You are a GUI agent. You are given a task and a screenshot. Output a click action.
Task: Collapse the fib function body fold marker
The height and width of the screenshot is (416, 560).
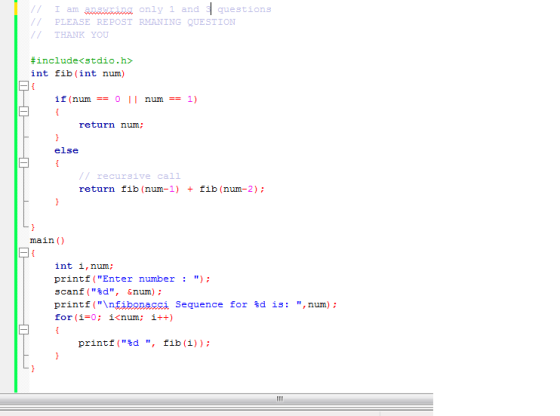pyautogui.click(x=24, y=86)
